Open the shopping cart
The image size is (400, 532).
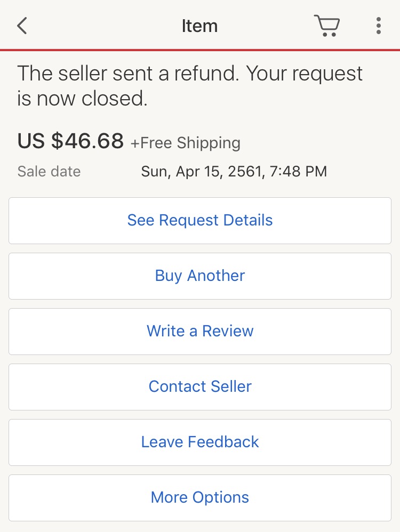pos(326,26)
